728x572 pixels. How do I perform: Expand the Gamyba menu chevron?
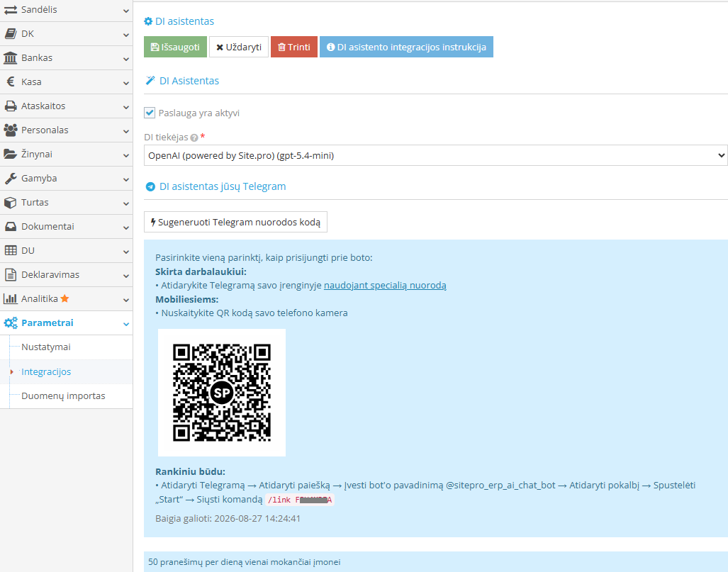tap(125, 179)
